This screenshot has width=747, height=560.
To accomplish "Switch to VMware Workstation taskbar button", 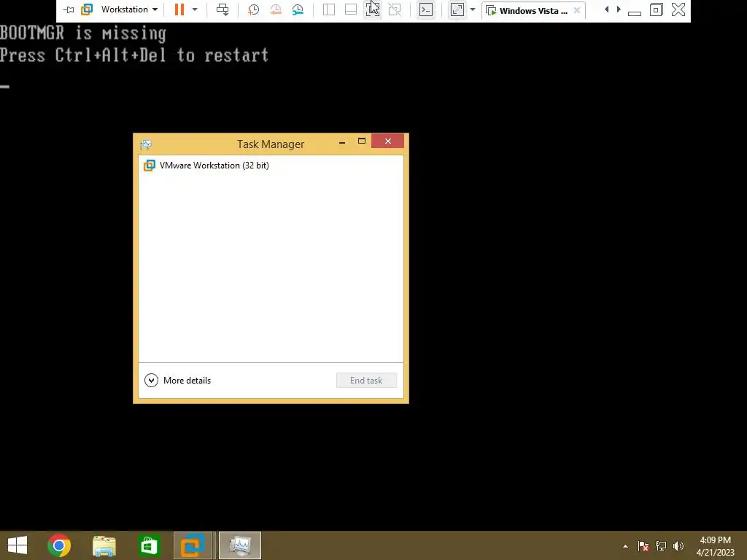I will [x=193, y=545].
